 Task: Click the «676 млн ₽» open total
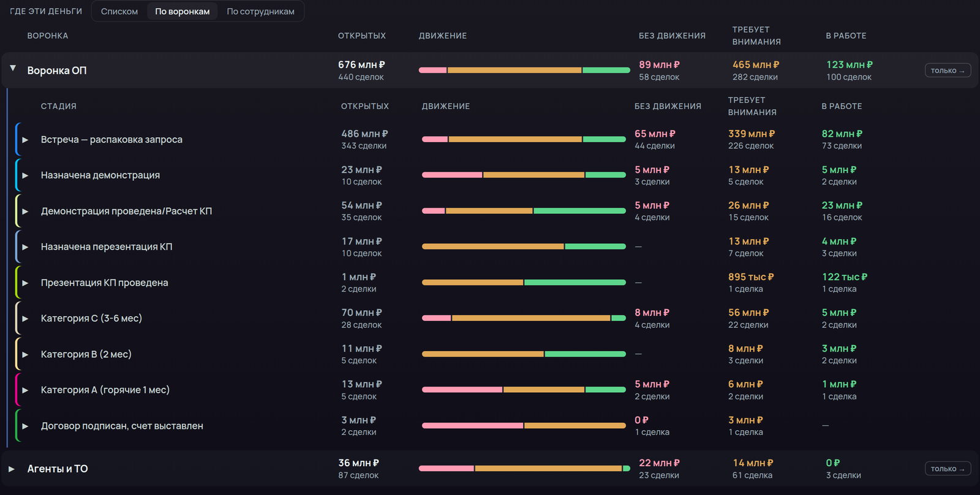click(x=361, y=65)
